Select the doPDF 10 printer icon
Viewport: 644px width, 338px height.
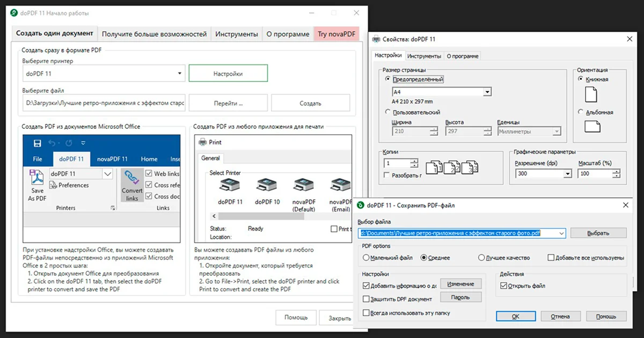click(267, 186)
